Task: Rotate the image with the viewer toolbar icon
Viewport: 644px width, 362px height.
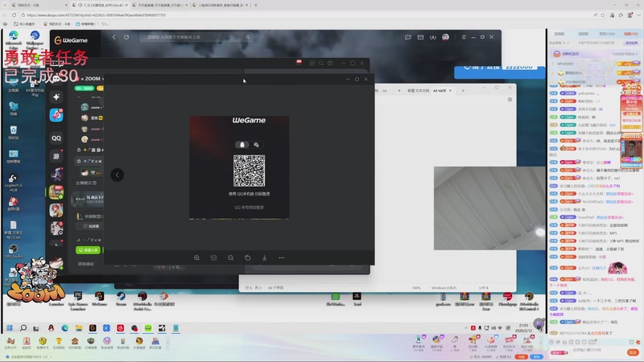Action: 247,257
